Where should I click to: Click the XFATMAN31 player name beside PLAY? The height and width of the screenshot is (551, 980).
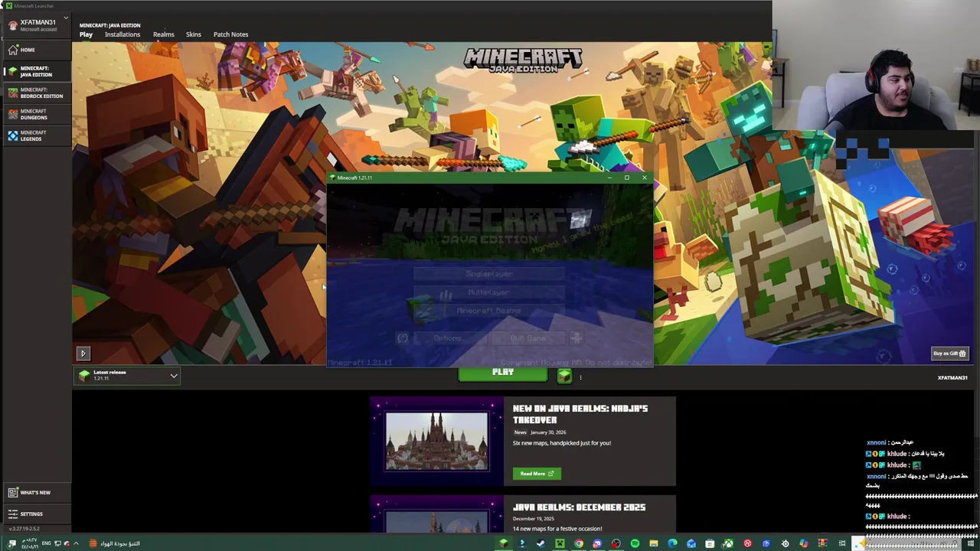[952, 377]
